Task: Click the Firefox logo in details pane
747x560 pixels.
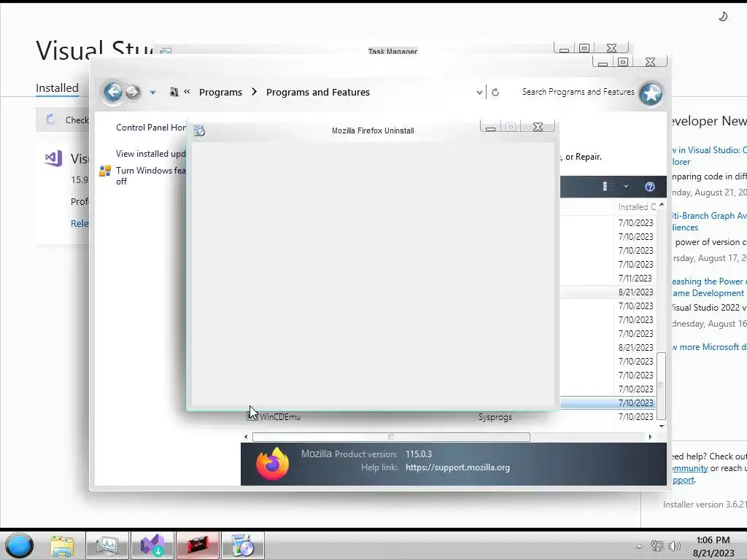Action: pyautogui.click(x=273, y=463)
